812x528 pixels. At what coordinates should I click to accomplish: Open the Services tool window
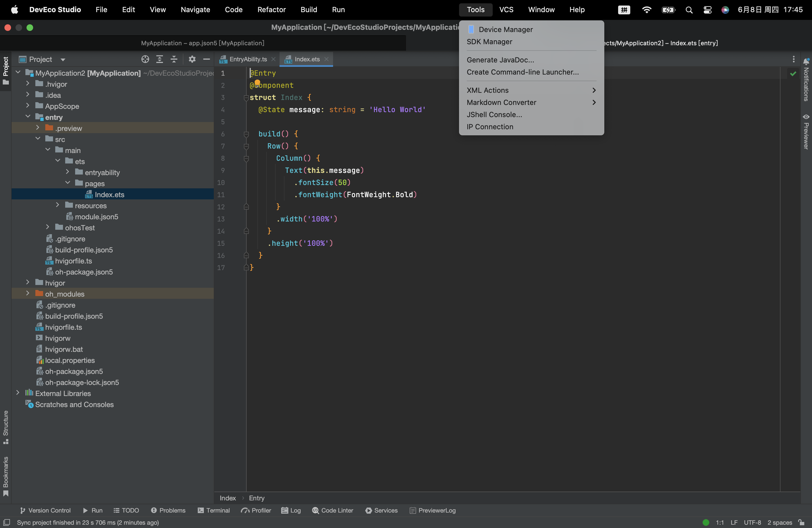381,510
